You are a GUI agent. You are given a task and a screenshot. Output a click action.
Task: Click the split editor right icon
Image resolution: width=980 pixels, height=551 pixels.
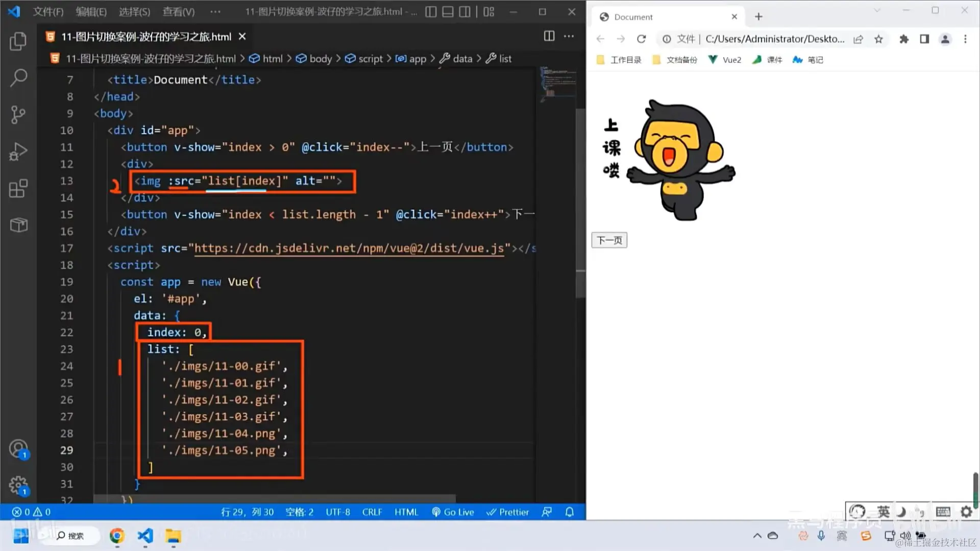click(x=549, y=36)
